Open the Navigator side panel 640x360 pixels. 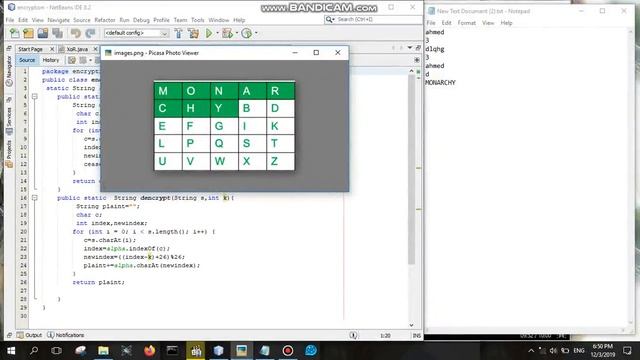point(9,70)
